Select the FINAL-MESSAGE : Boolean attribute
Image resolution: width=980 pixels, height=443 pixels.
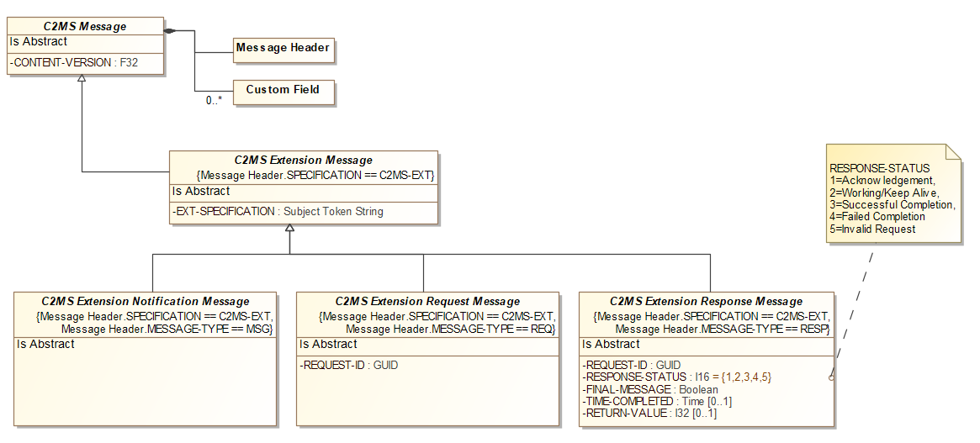pyautogui.click(x=651, y=389)
